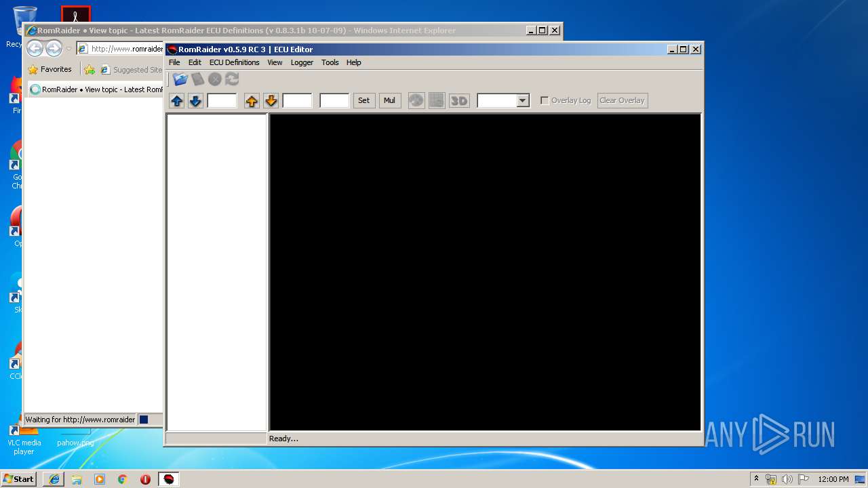Select the RomRaider View topic IE tab

[x=96, y=89]
